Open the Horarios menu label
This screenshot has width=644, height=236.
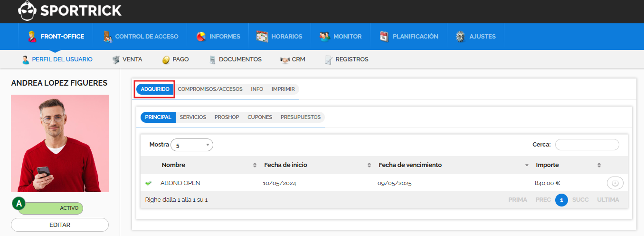287,36
